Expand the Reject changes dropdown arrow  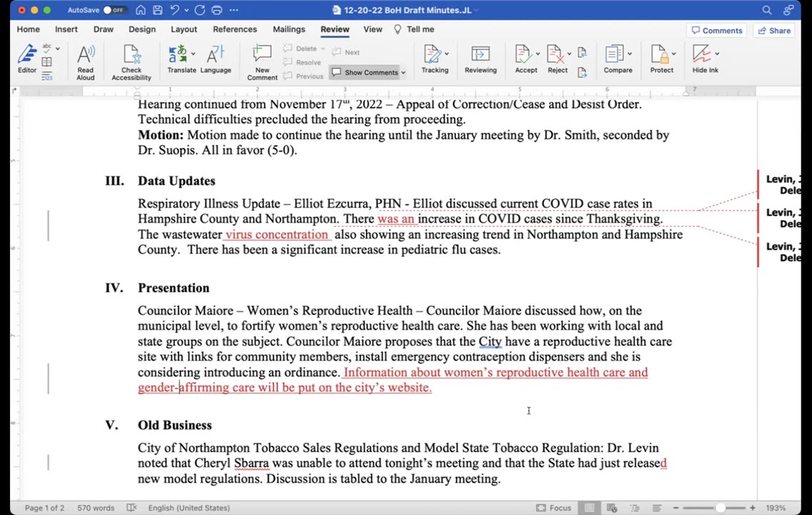569,54
